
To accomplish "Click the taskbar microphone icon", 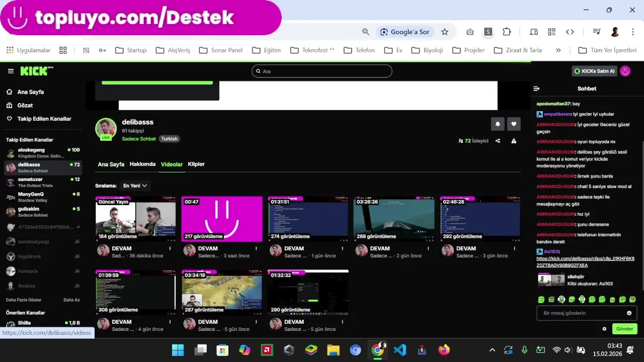I will tap(524, 350).
